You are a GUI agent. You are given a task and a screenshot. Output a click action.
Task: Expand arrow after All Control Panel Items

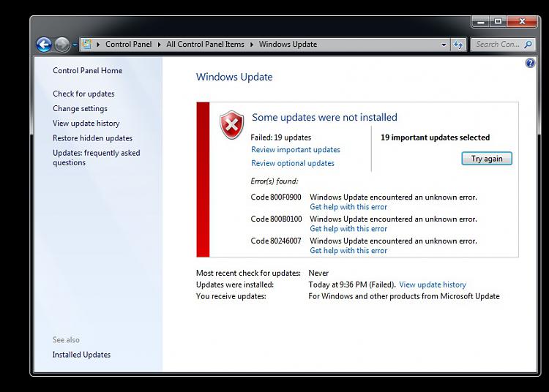click(x=252, y=45)
